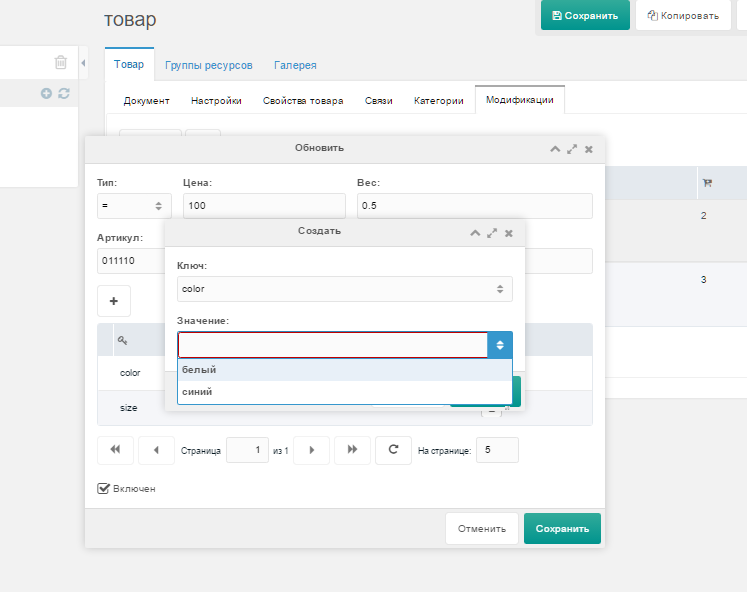747x592 pixels.
Task: Click the green plus icon in left panel
Action: [x=46, y=93]
